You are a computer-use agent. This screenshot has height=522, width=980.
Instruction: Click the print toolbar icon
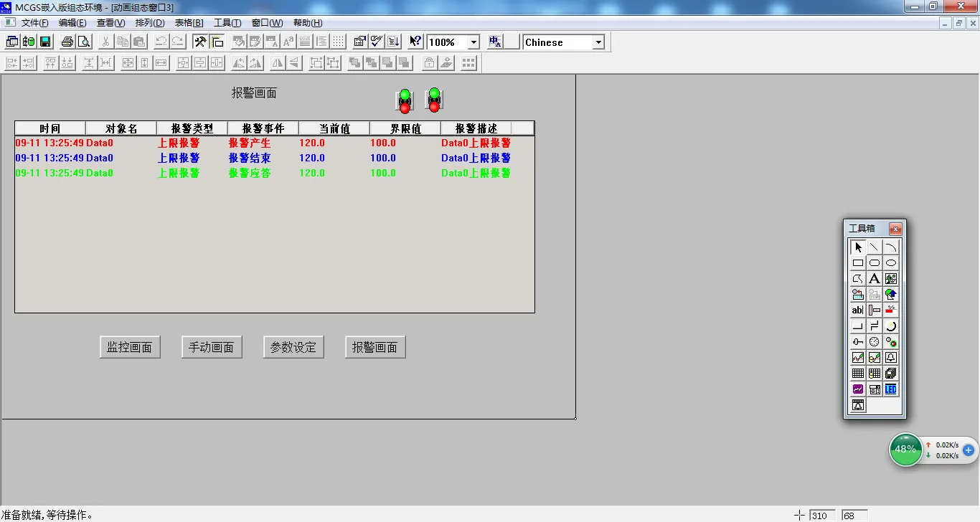(x=67, y=42)
